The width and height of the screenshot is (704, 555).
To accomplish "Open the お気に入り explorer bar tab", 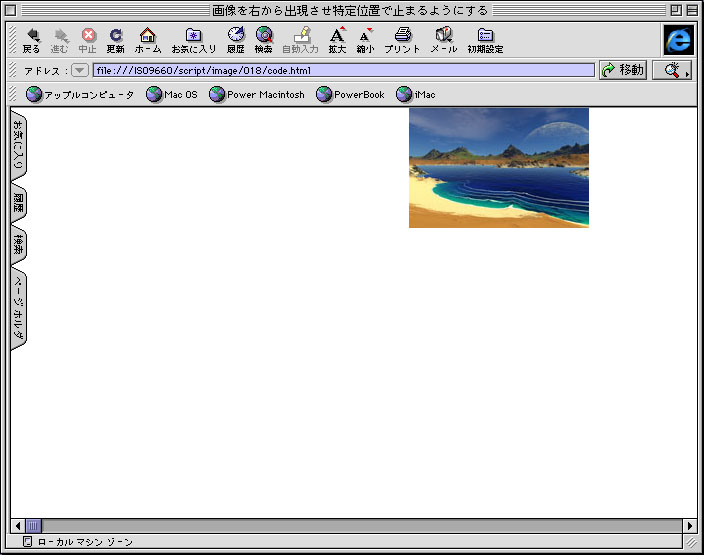I will 18,145.
